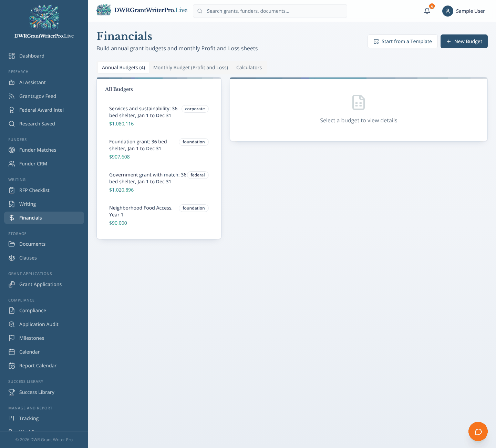Focus the grants search field
Viewport: 496px width, 448px height.
tap(270, 11)
